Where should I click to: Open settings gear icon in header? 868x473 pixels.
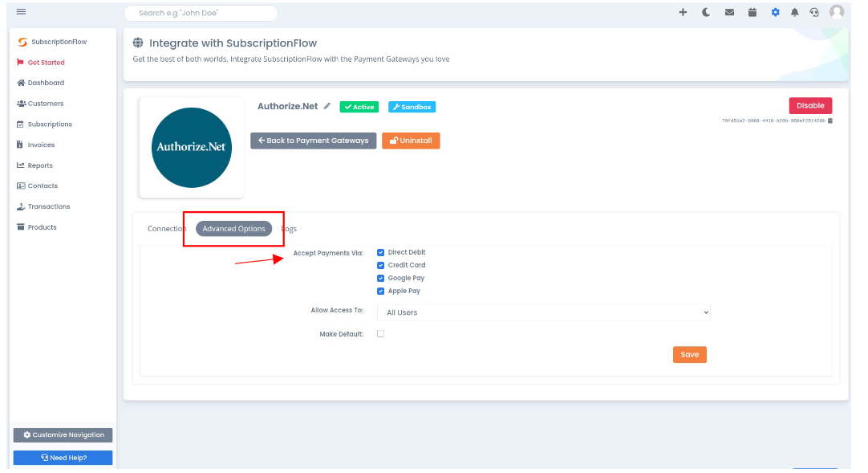point(775,12)
